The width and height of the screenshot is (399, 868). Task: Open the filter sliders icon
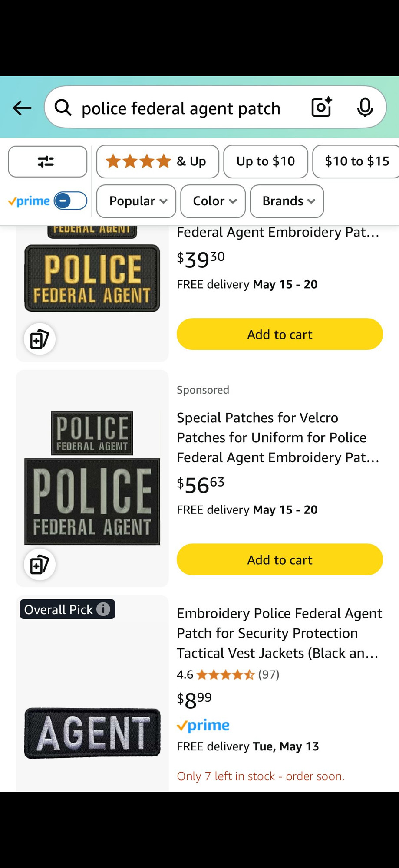(x=47, y=161)
